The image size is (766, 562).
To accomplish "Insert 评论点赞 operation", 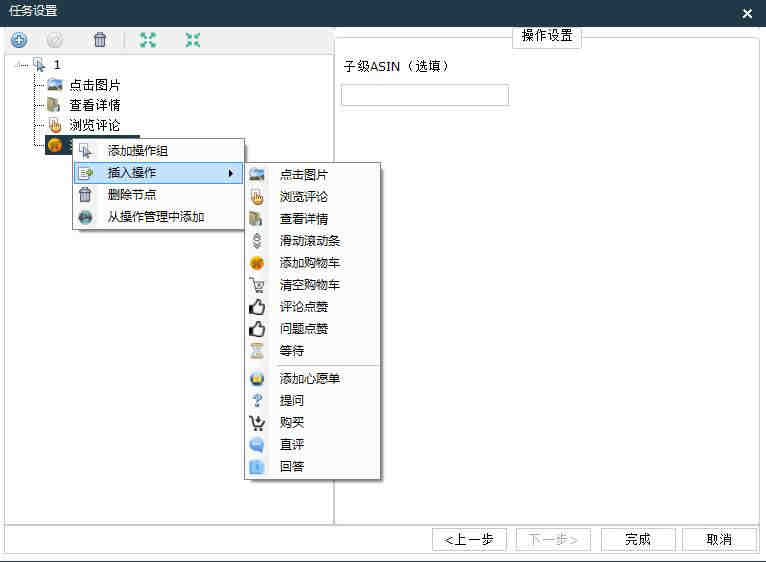I will (313, 307).
